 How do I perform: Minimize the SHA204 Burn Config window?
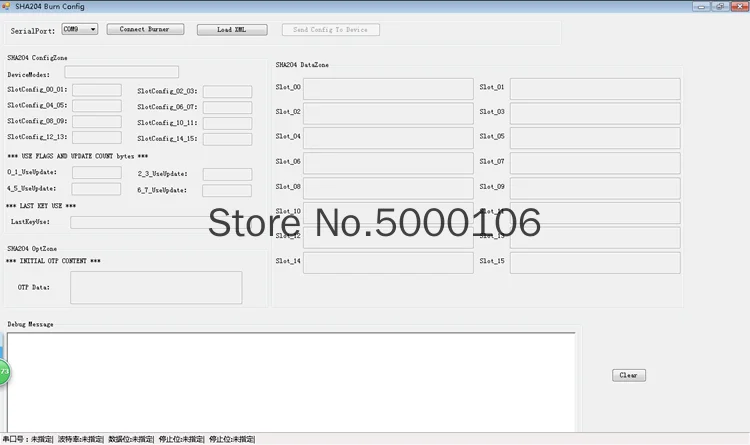tap(701, 6)
